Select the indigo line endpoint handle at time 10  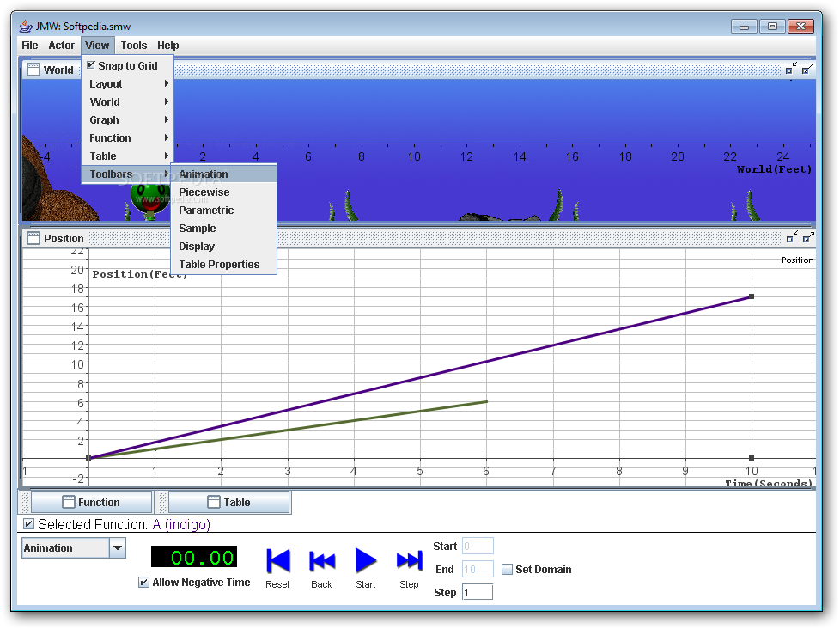coord(752,296)
